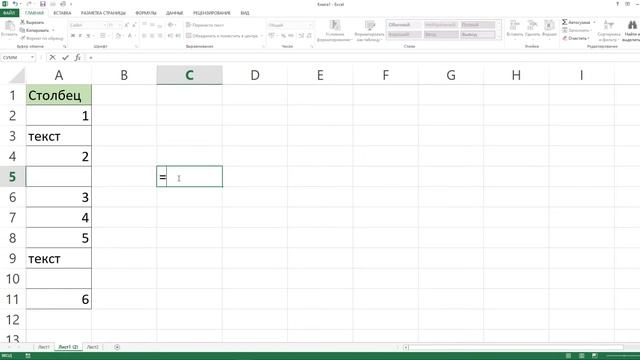Click center alignment icon
This screenshot has width=640, height=360.
click(152, 36)
